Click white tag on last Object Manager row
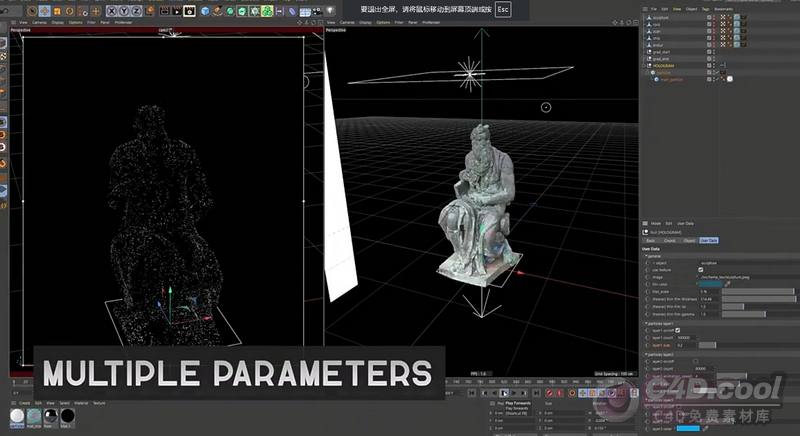The height and width of the screenshot is (436, 800). coord(730,79)
